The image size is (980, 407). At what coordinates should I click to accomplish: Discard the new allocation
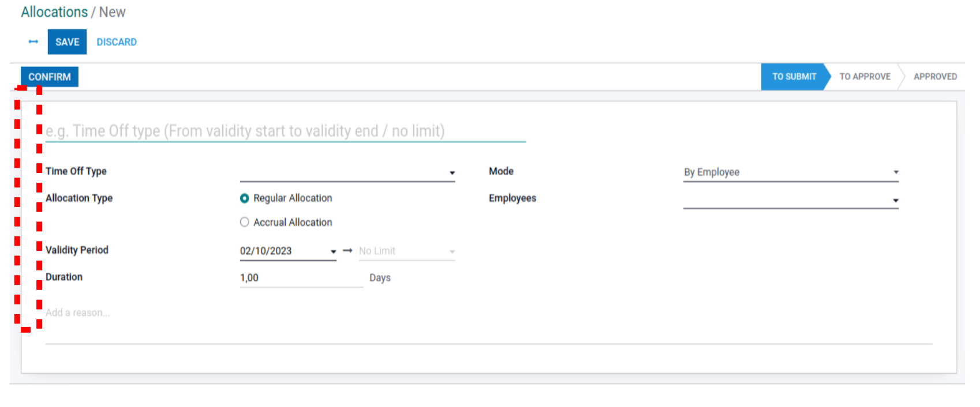(117, 42)
